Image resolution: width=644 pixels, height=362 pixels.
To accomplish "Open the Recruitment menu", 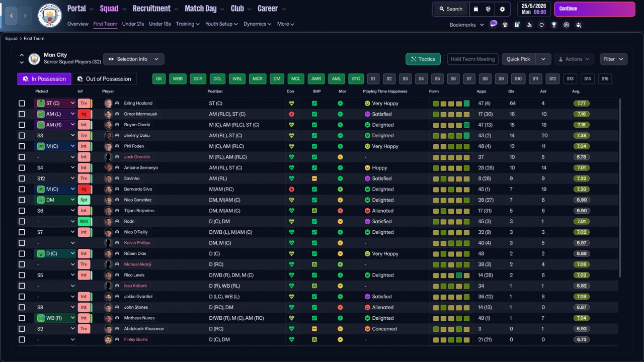I will pos(155,9).
